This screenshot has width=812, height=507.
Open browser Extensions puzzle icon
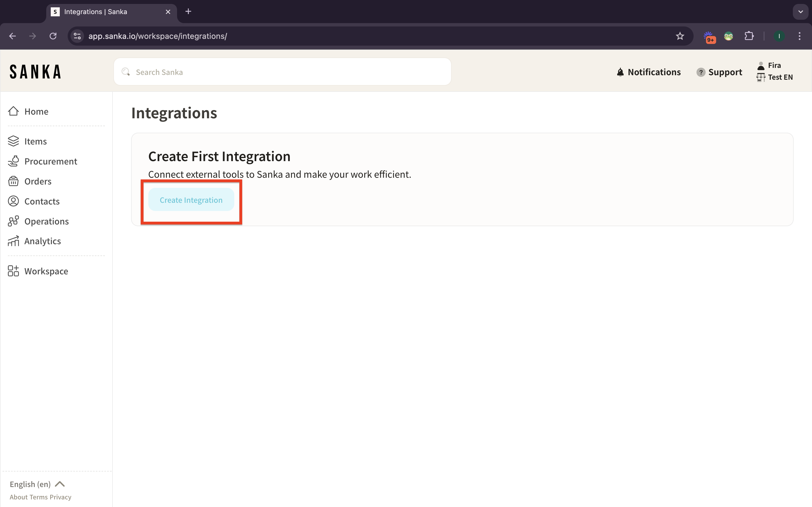click(749, 36)
